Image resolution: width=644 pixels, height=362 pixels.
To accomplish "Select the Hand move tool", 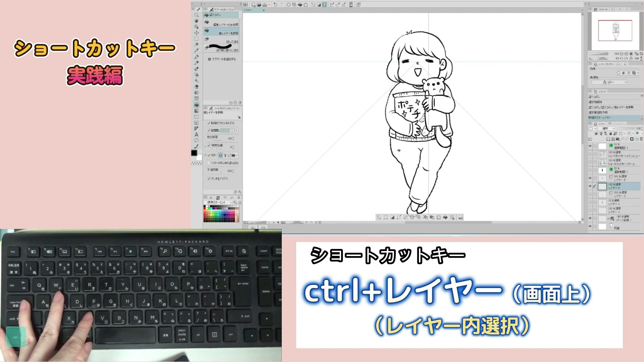I will click(x=197, y=21).
